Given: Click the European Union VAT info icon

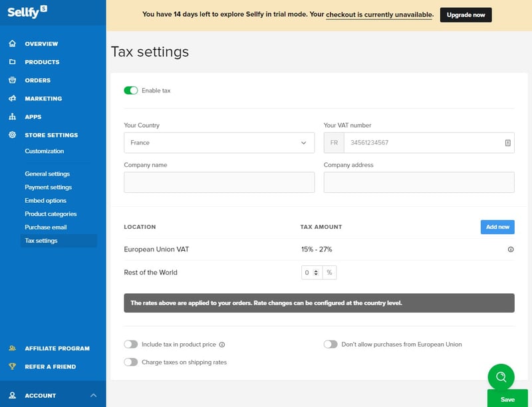Looking at the screenshot, I should [x=510, y=249].
